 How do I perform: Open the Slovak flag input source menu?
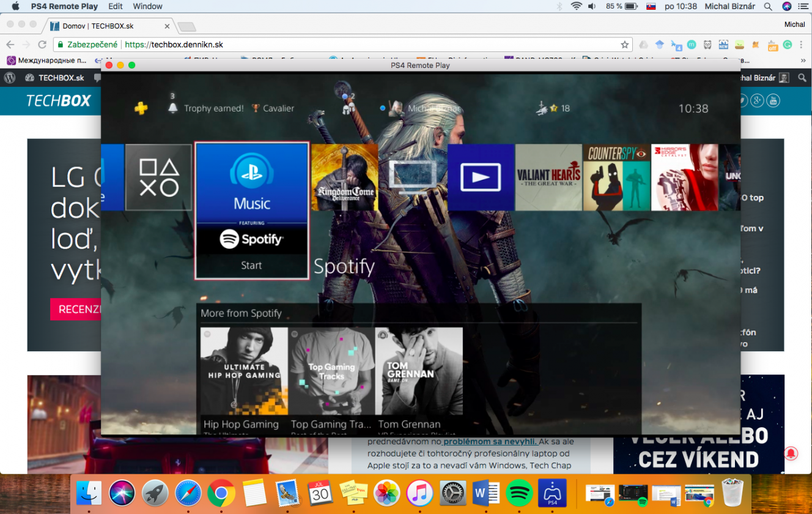[x=652, y=6]
